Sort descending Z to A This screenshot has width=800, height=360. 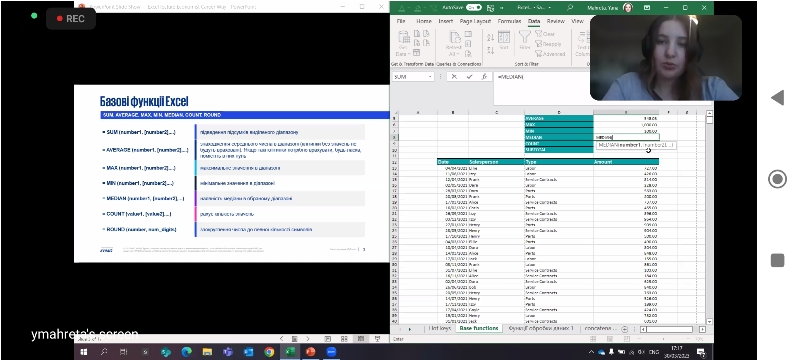490,50
